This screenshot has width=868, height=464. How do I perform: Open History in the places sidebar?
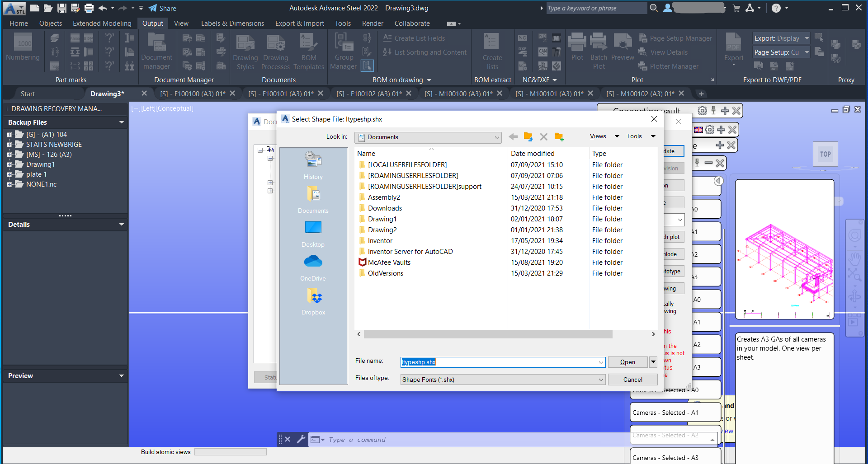(x=313, y=166)
